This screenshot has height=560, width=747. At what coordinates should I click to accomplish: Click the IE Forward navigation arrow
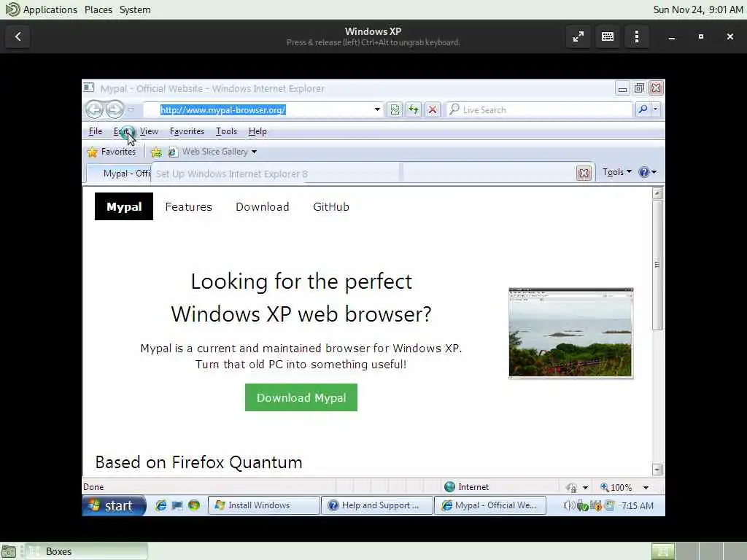[x=115, y=109]
